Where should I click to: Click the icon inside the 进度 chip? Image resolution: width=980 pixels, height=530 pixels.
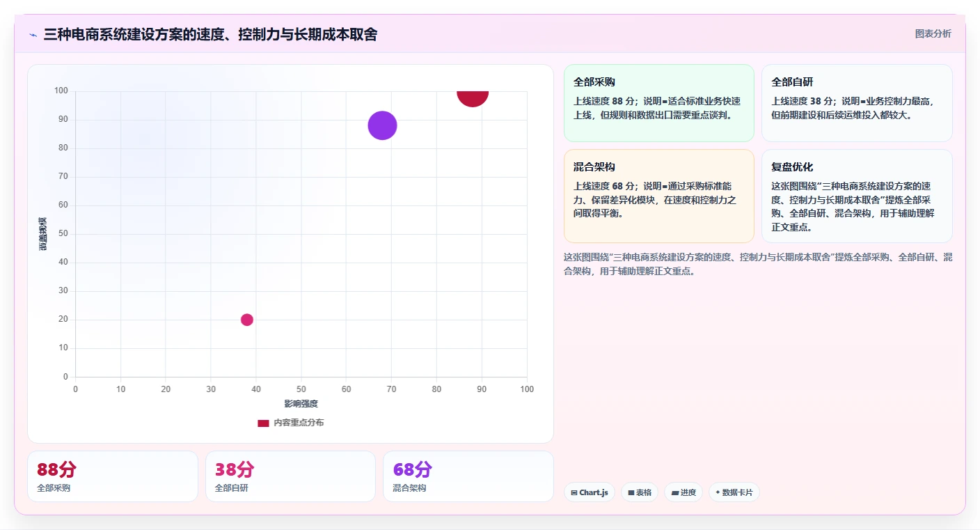[x=675, y=492]
